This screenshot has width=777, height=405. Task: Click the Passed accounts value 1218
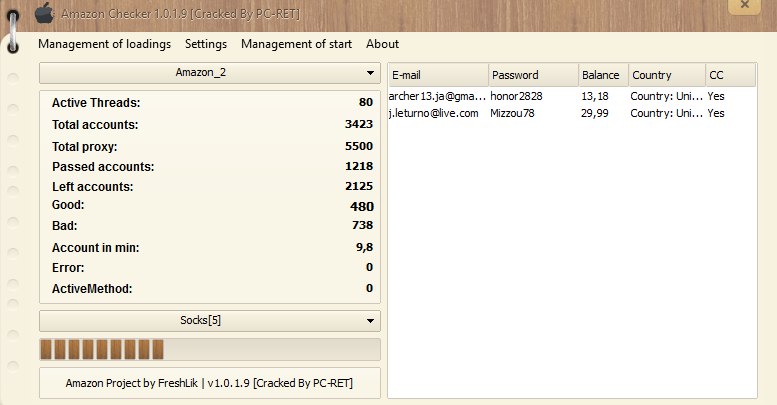359,167
